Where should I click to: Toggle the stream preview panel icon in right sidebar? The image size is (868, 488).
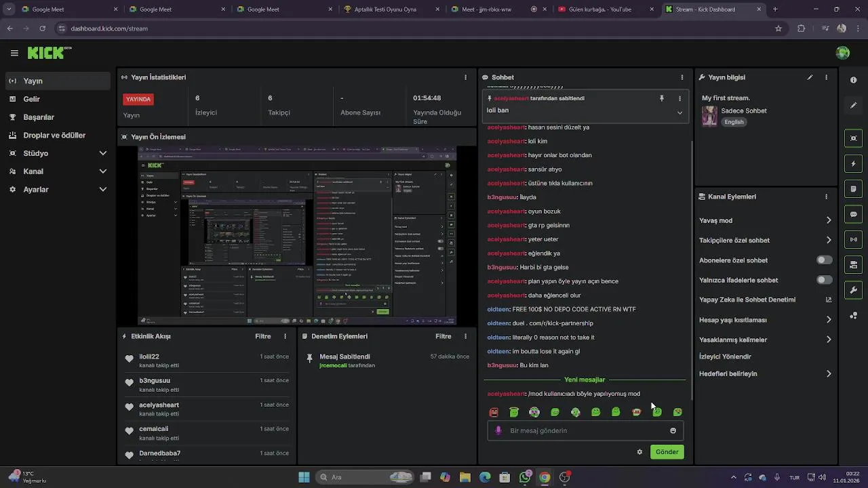[853, 138]
